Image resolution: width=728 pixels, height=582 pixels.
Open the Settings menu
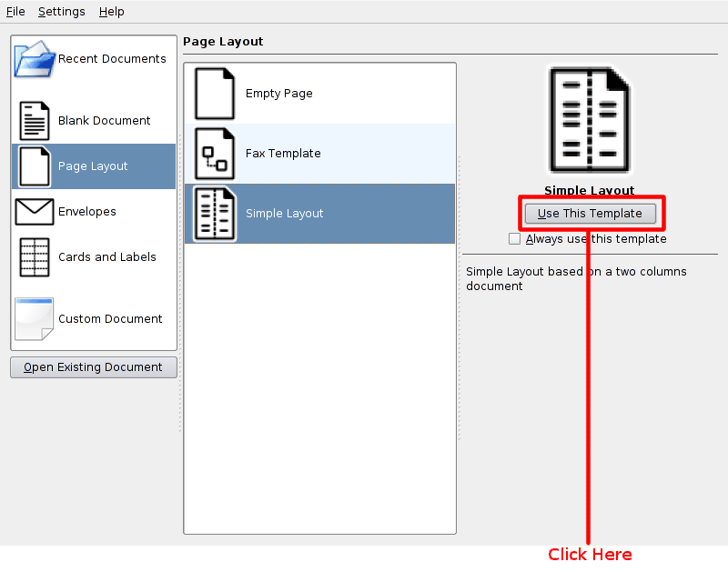click(x=62, y=12)
